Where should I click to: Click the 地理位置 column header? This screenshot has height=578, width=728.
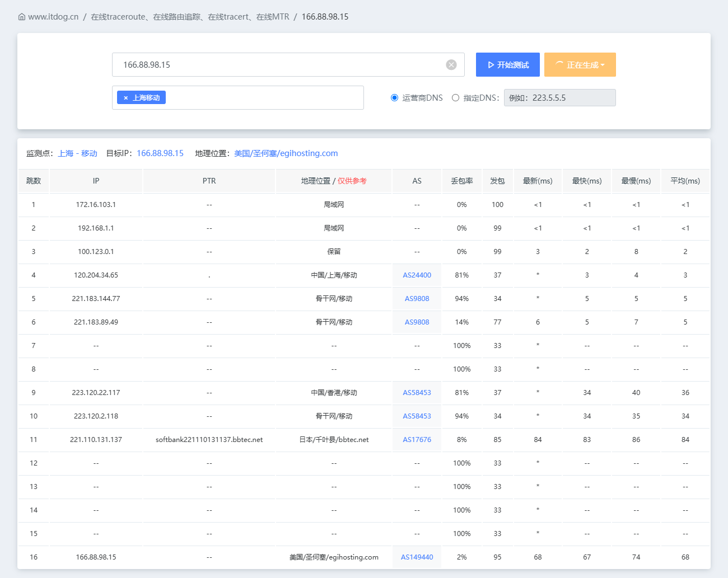point(334,181)
